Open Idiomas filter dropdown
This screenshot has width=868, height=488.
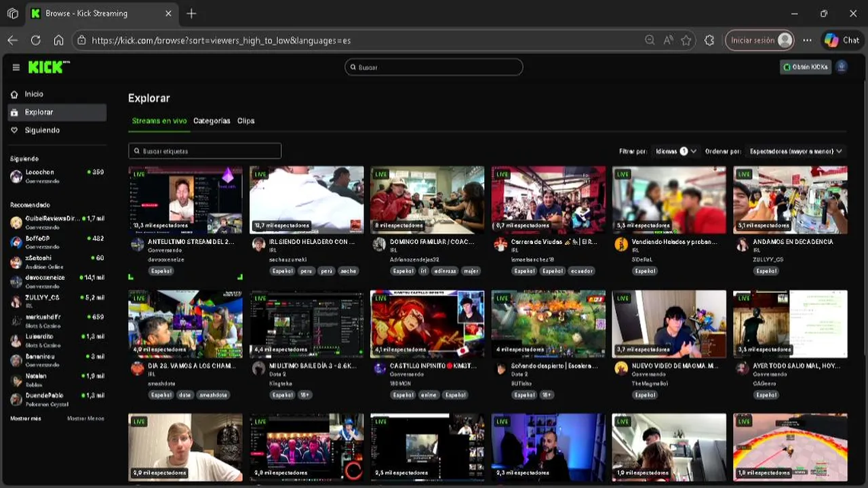click(676, 151)
